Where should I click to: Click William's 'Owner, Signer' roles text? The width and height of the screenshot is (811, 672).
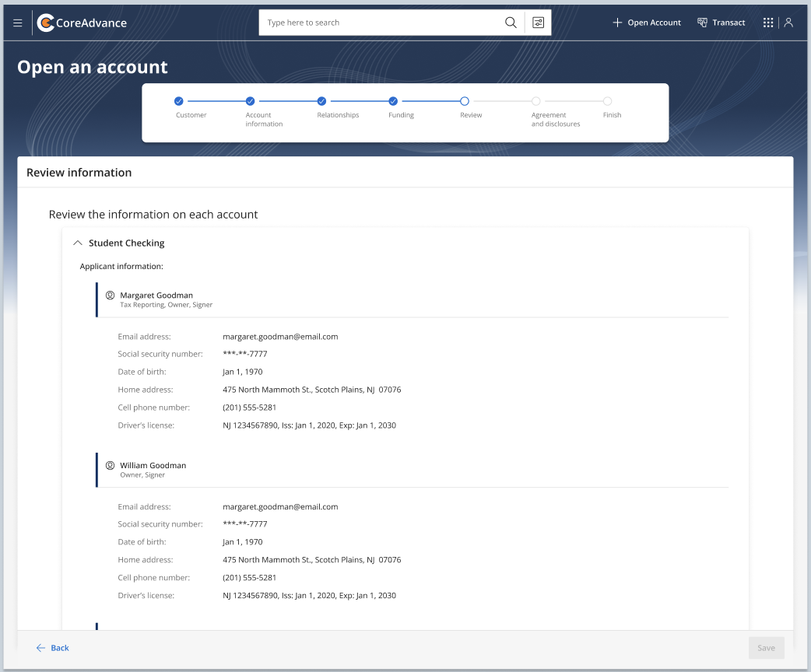point(142,475)
